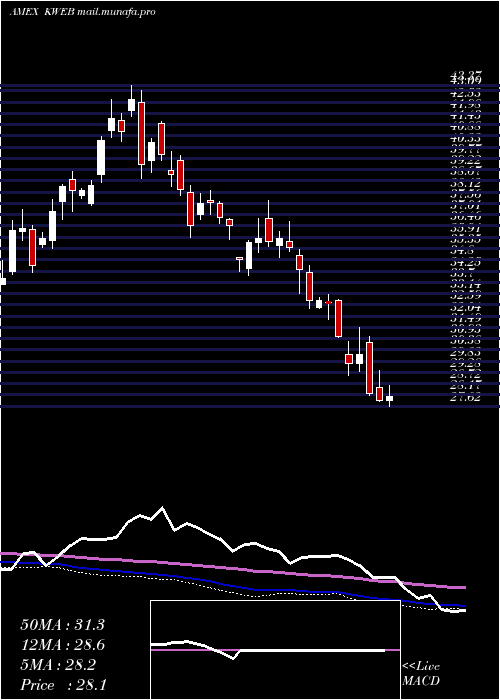The height and width of the screenshot is (700, 500).
Task: Click the Price : 28.1 value
Action: pyautogui.click(x=62, y=685)
